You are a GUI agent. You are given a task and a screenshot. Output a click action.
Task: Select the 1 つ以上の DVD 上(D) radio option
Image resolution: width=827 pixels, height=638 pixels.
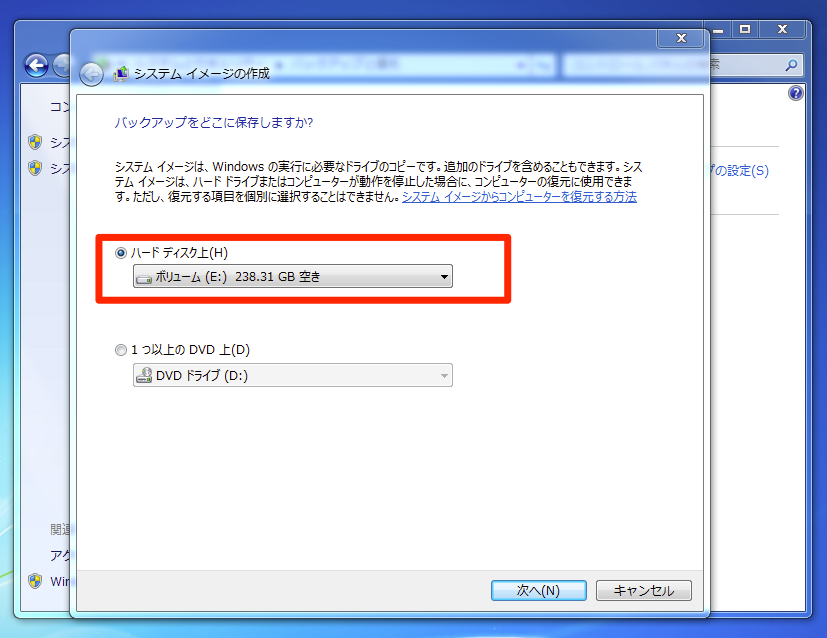click(121, 350)
